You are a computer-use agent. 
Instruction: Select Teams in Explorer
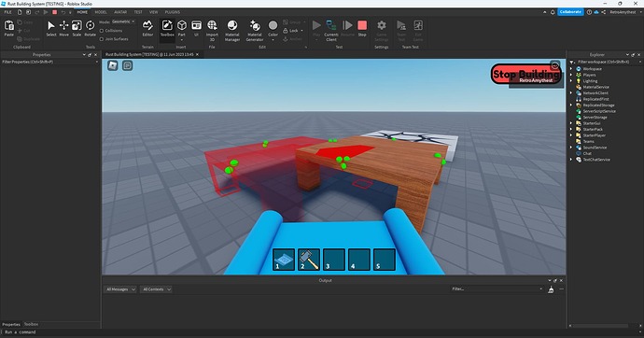tap(588, 141)
